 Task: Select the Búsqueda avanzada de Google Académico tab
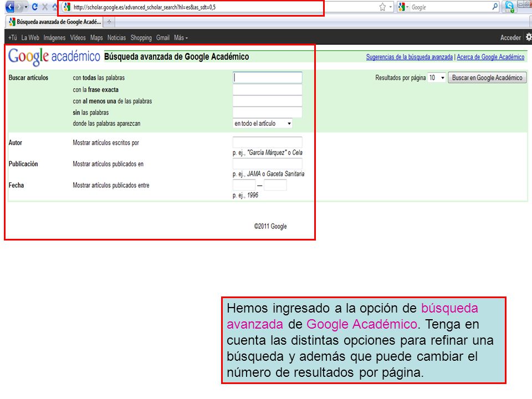pos(55,22)
